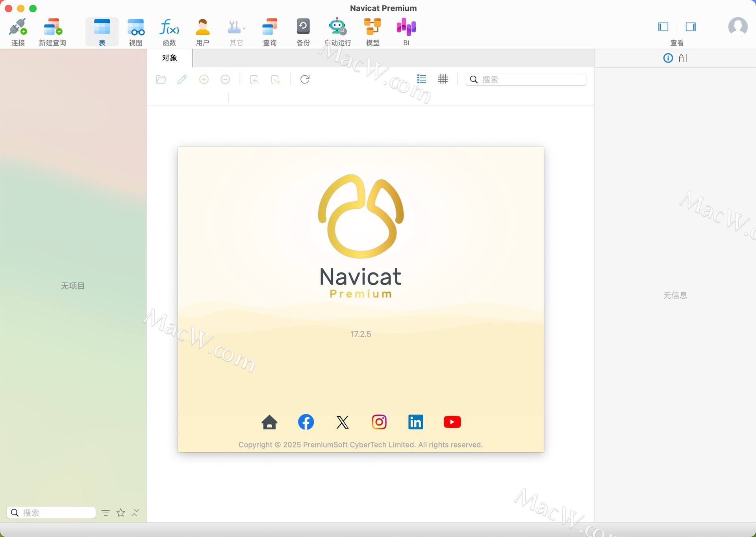Image resolution: width=756 pixels, height=537 pixels.
Task: Open the YouTube link icon
Action: pos(452,422)
